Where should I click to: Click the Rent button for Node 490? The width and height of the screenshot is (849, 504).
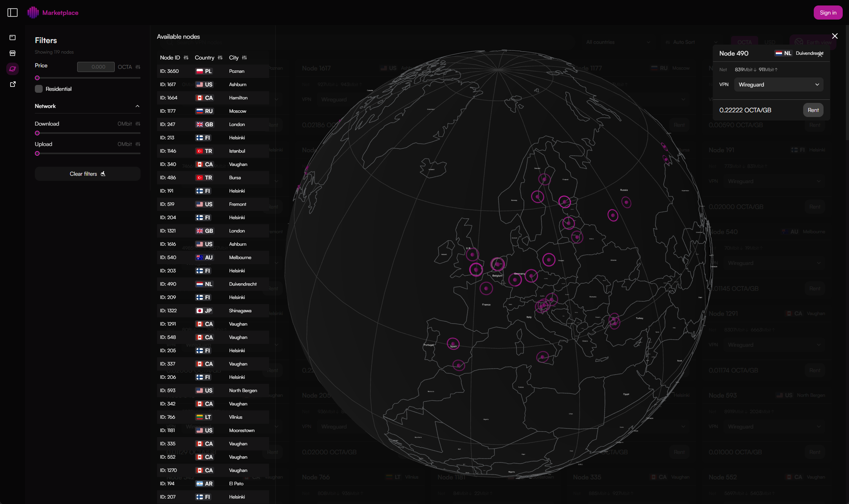[813, 110]
